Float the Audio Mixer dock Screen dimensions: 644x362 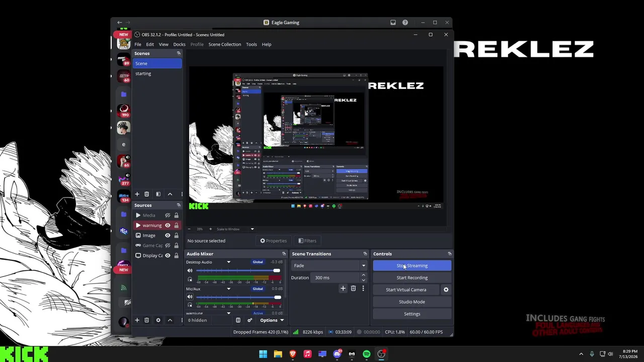click(x=284, y=254)
